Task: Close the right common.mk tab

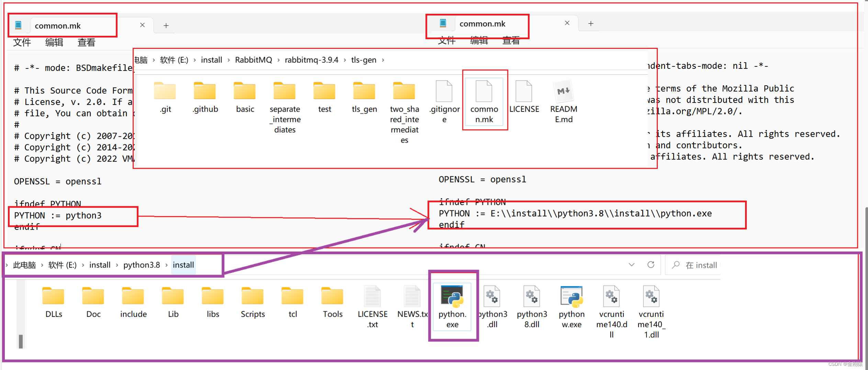Action: [567, 23]
